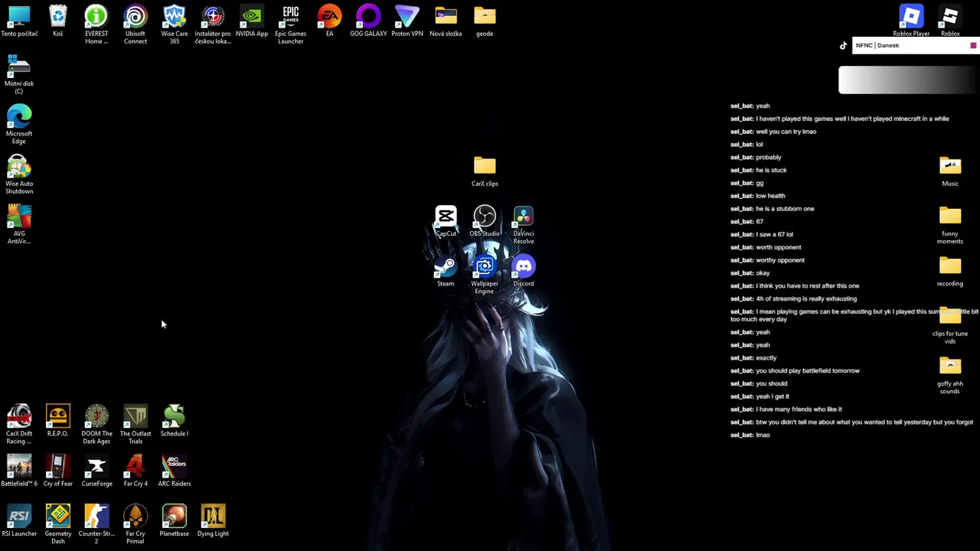Viewport: 980px width, 551px height.
Task: Launch Wallpaper Engine
Action: click(485, 275)
